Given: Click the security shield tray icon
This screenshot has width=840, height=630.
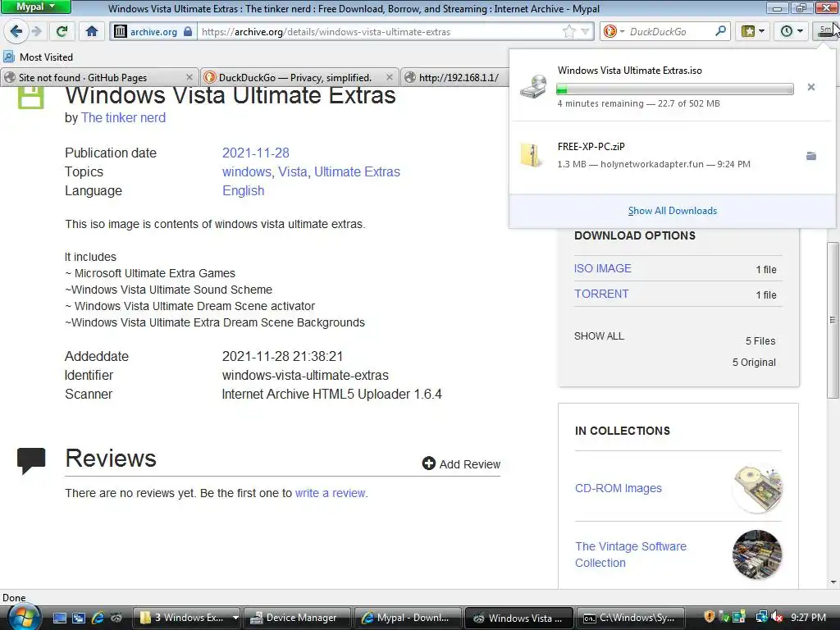Looking at the screenshot, I should (710, 617).
